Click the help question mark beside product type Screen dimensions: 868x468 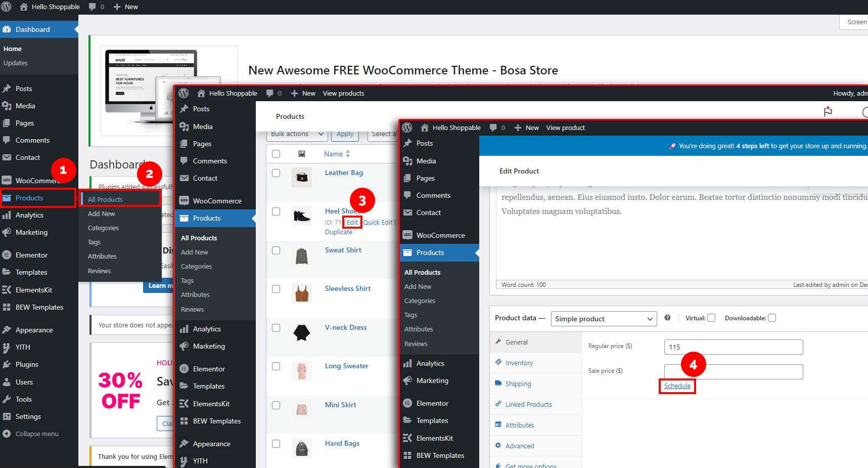pos(667,318)
